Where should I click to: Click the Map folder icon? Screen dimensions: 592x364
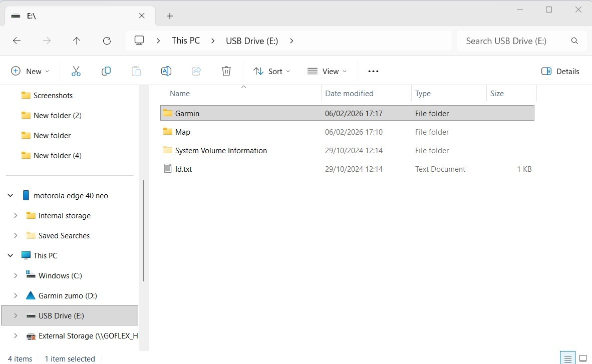tap(168, 132)
